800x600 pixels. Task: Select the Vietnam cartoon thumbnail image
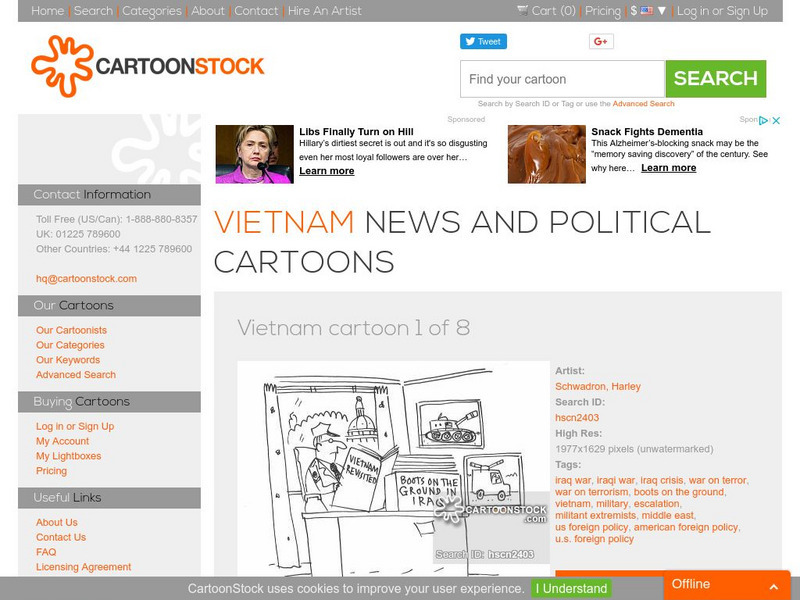(393, 468)
